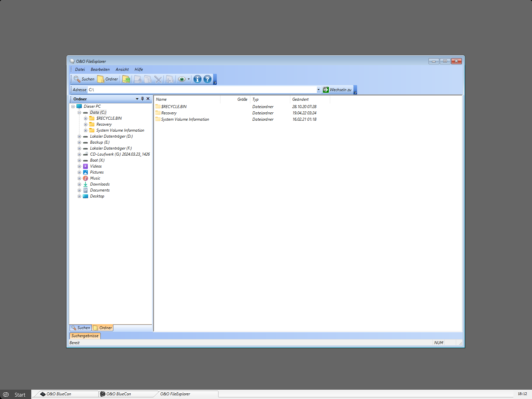Click the grayed-out new folder icon

169,79
